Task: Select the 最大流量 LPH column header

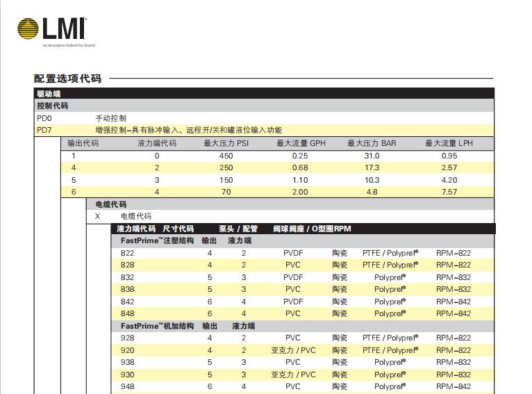Action: 449,143
